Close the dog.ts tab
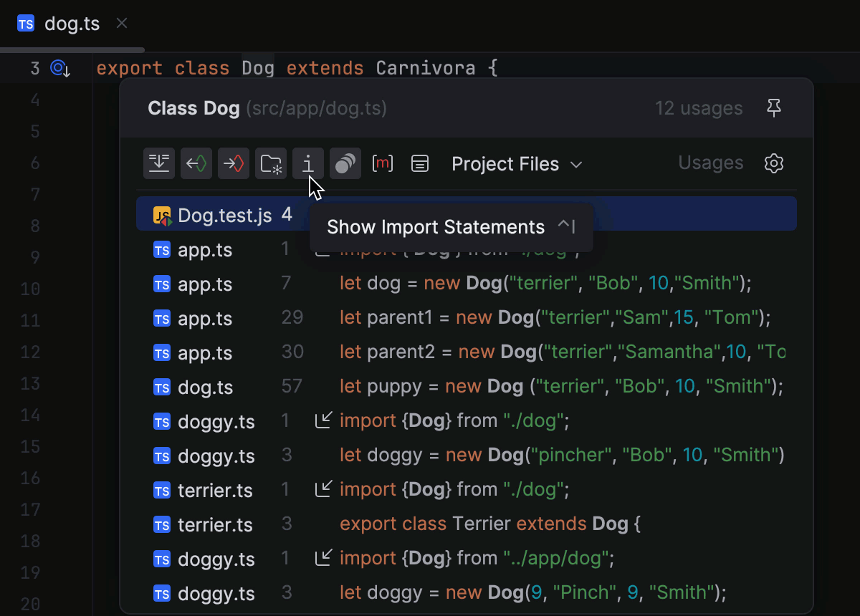This screenshot has height=616, width=860. pyautogui.click(x=121, y=24)
